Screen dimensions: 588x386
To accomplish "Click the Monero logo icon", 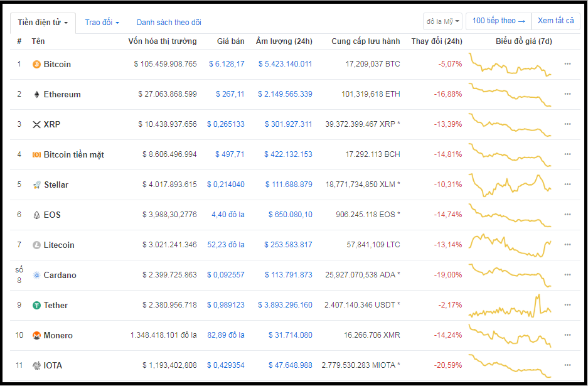I will click(x=36, y=335).
